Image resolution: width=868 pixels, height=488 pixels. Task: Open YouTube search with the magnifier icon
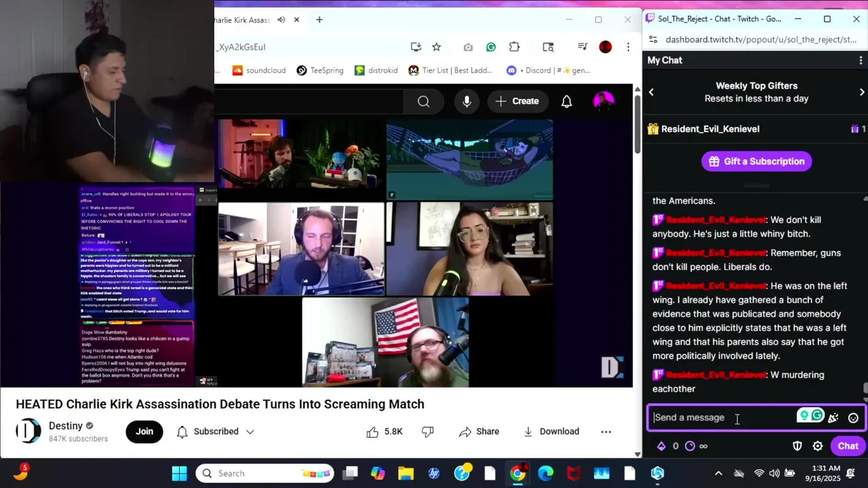point(423,102)
